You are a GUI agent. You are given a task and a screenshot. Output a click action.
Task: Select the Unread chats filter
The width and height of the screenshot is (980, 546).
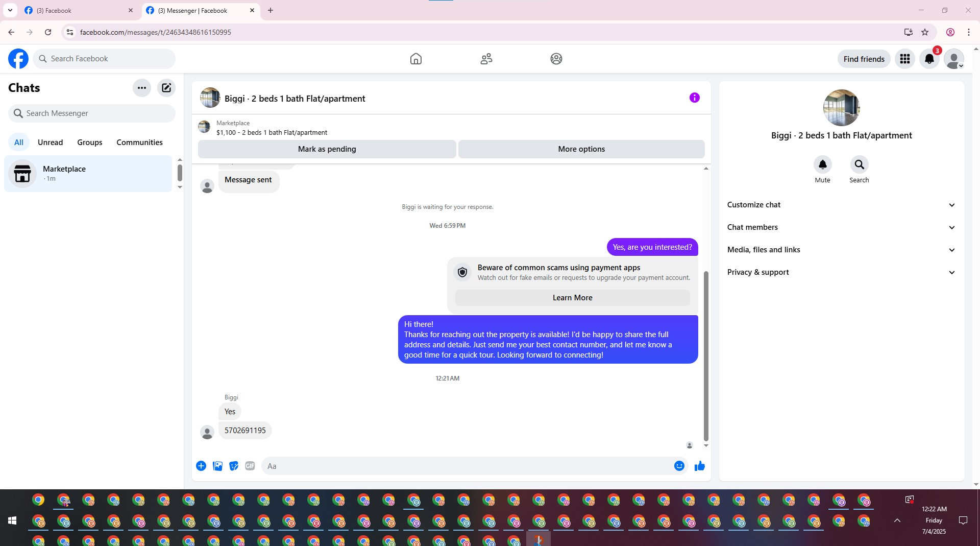[x=51, y=143]
